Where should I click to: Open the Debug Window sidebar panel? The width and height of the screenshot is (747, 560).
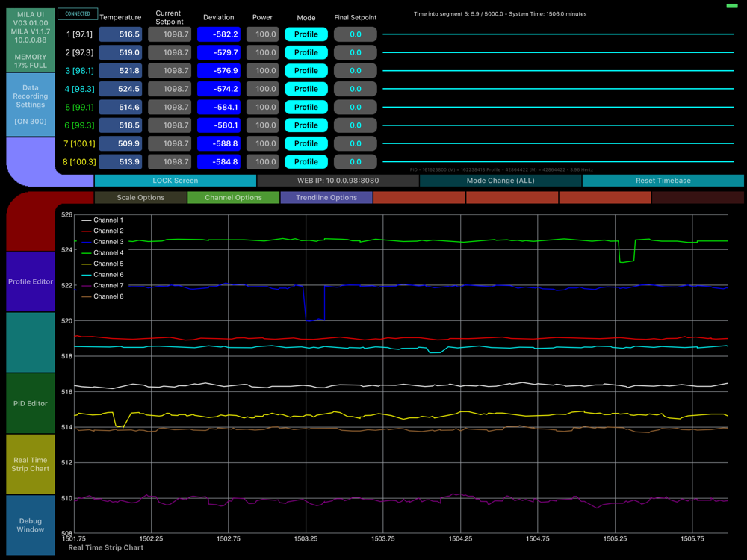pyautogui.click(x=31, y=525)
